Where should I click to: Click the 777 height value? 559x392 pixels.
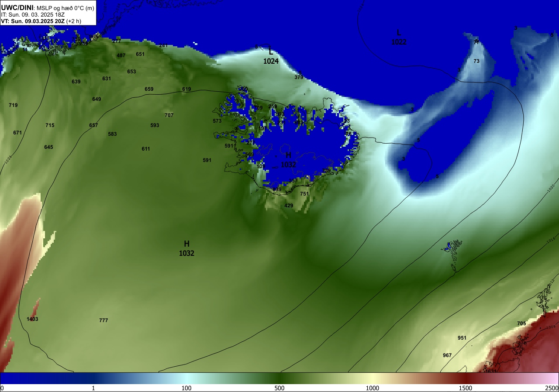(104, 320)
